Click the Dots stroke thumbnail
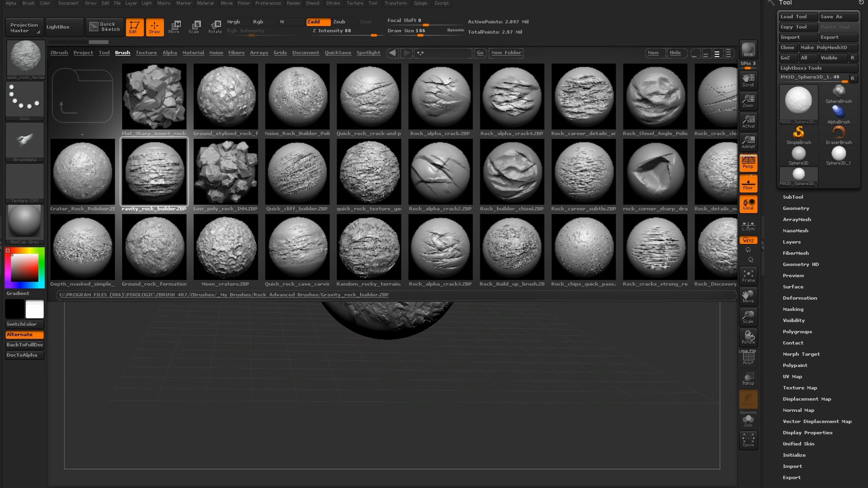Viewport: 868px width, 488px height. pyautogui.click(x=25, y=101)
